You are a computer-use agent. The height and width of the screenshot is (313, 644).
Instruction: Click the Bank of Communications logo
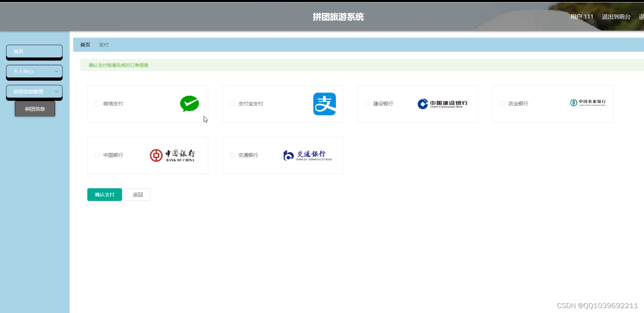point(308,155)
